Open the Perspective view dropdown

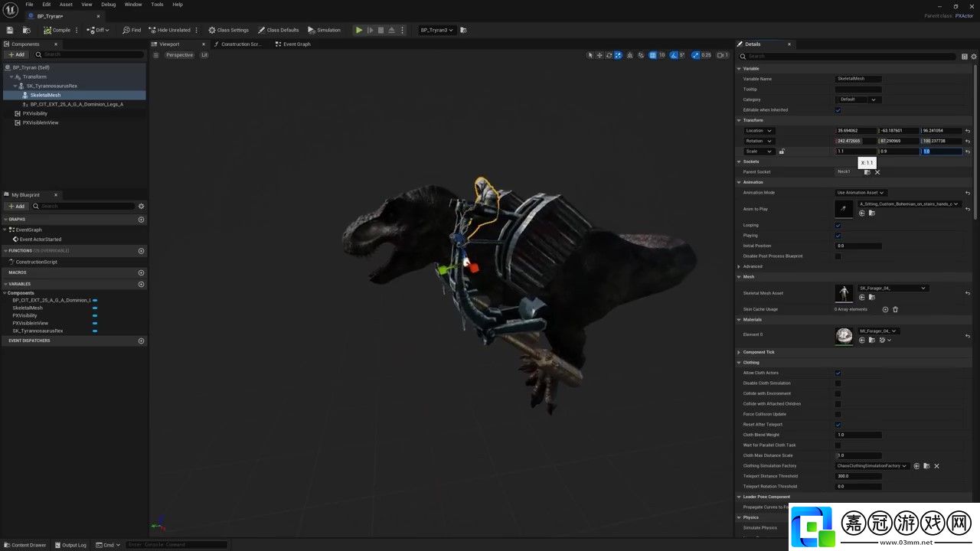click(179, 55)
